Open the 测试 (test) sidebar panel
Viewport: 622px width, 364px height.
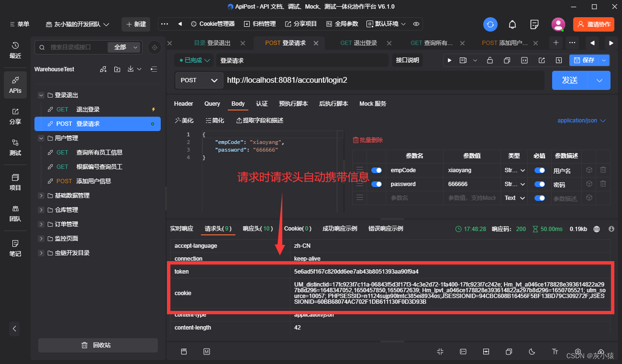pos(15,147)
